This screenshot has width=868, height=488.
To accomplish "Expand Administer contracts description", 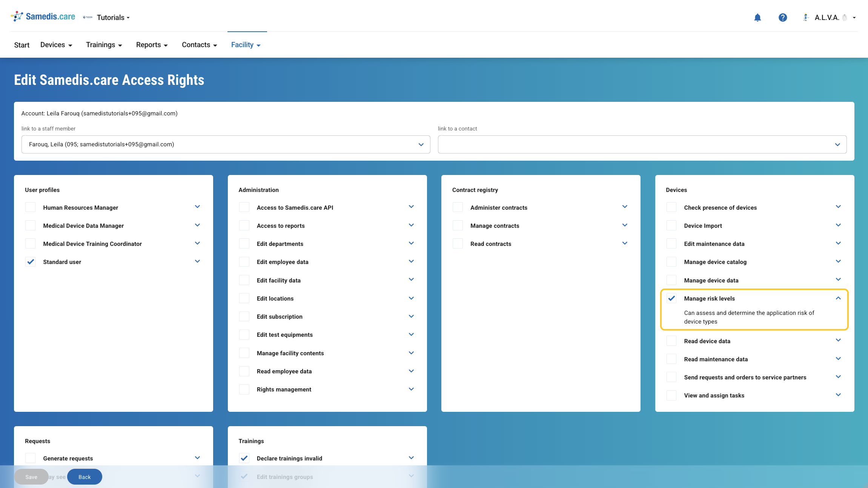I will pos(625,207).
